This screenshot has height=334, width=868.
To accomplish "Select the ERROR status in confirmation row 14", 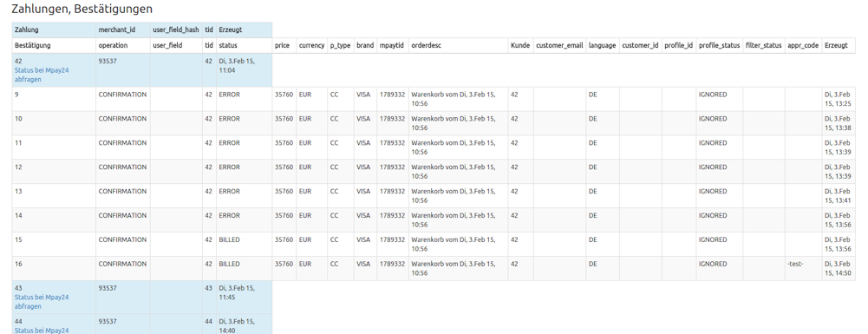I will point(230,215).
